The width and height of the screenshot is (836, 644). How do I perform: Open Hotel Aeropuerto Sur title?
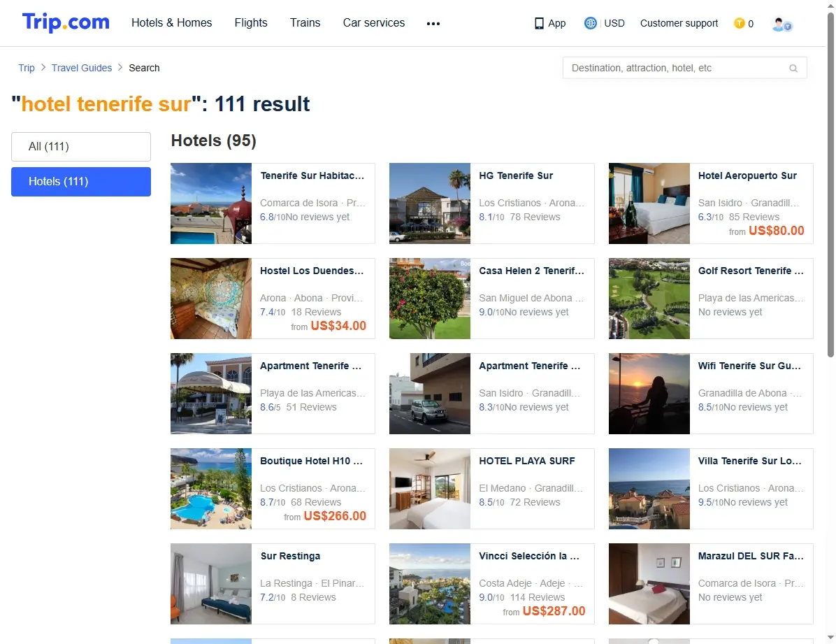[x=747, y=176]
